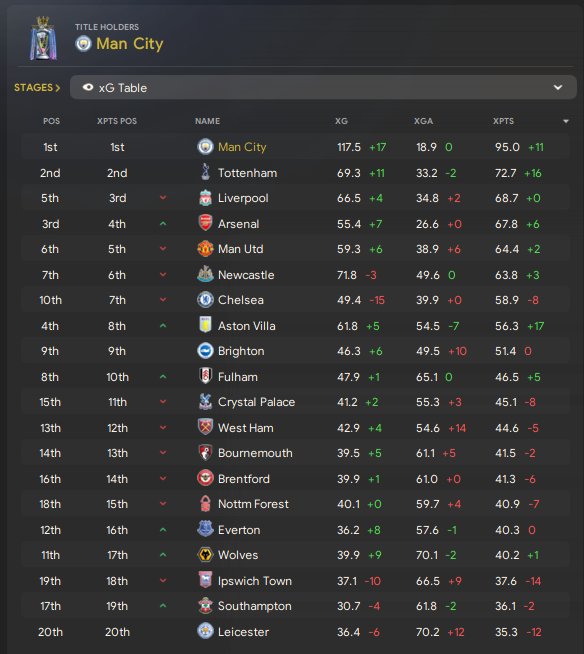Click the Chelsea club crest
The image size is (584, 654).
(205, 300)
